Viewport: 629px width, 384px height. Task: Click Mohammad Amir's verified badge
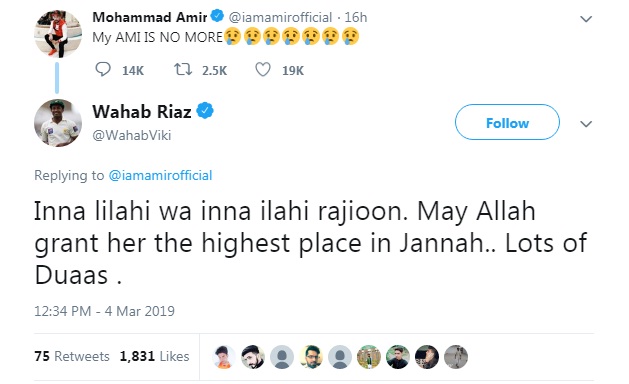[x=217, y=16]
